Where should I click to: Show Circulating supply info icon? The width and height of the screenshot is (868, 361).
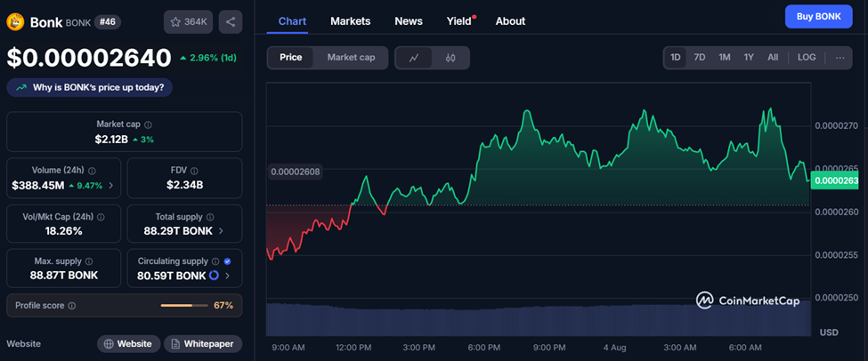tap(215, 261)
